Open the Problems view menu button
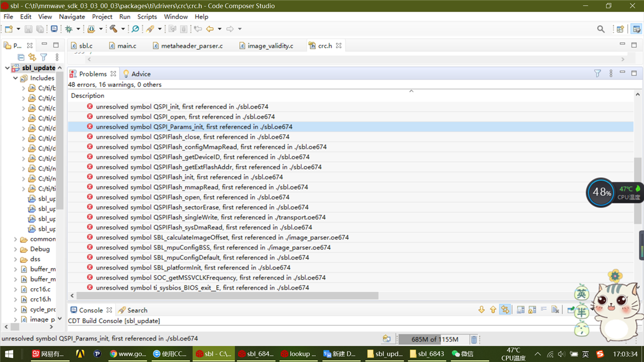Image resolution: width=644 pixels, height=362 pixels. coord(610,73)
